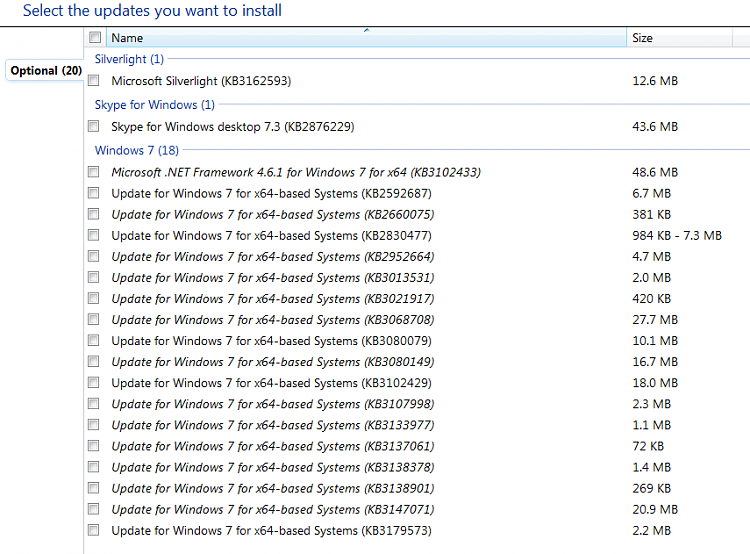The height and width of the screenshot is (554, 750).
Task: Toggle the KB3179573 update checkbox
Action: (x=94, y=530)
